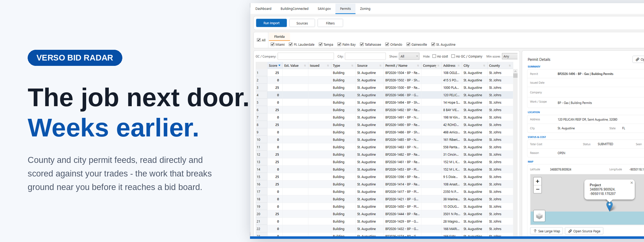
Task: Uncheck the Gainesville checkbox
Action: pos(408,44)
